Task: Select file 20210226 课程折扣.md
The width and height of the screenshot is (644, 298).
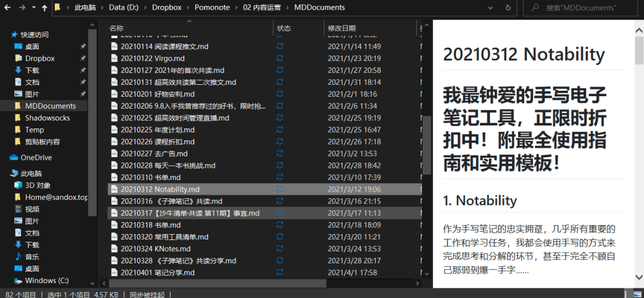Action: [x=157, y=142]
